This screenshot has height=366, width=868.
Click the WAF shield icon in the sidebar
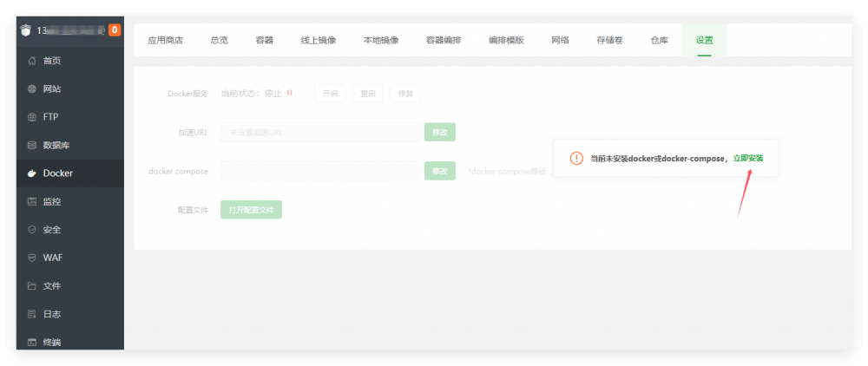coord(32,258)
